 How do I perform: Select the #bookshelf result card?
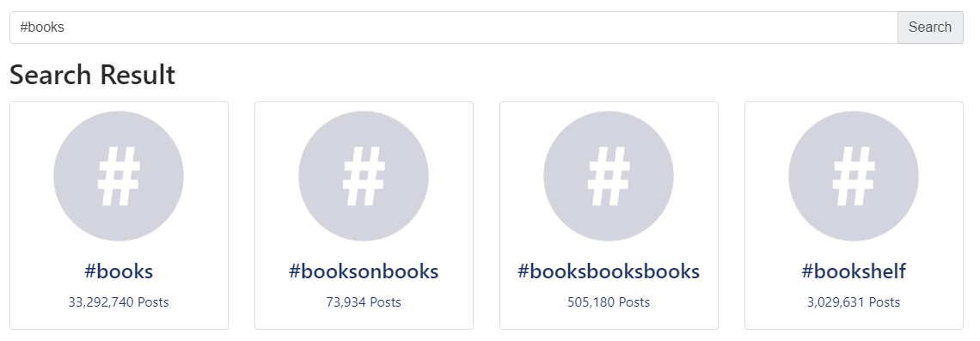(x=854, y=216)
